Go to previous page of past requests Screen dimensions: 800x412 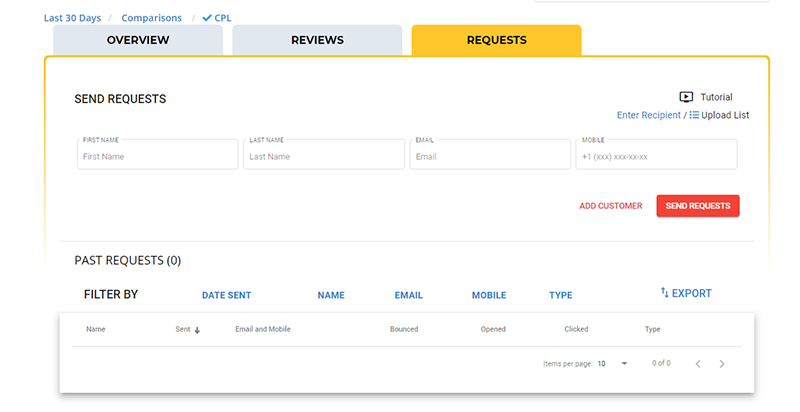(x=698, y=364)
